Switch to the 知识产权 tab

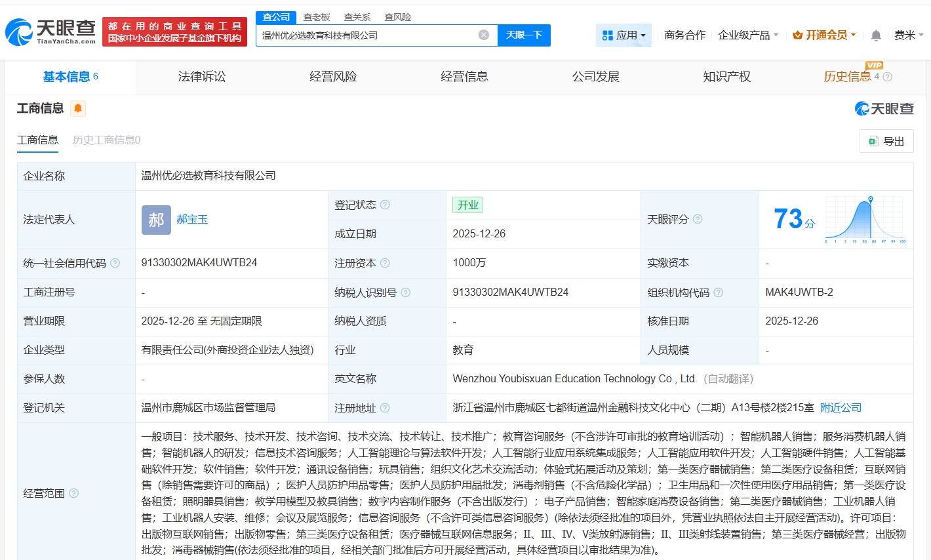[726, 77]
